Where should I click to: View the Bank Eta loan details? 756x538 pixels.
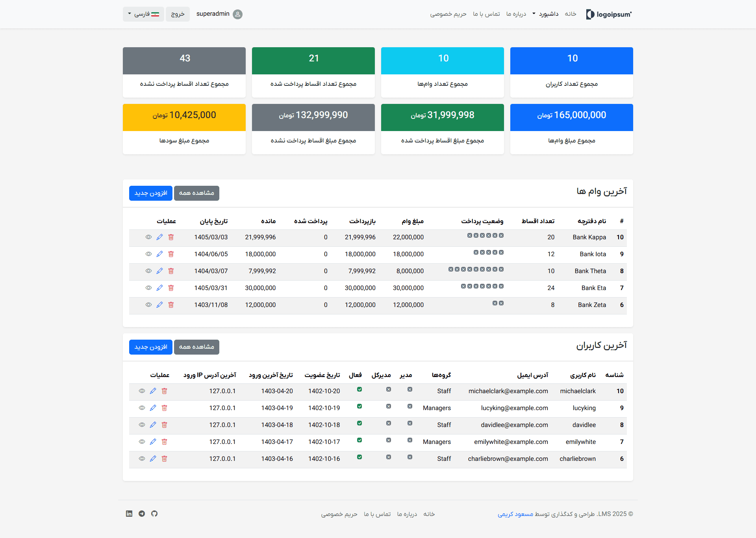(148, 288)
